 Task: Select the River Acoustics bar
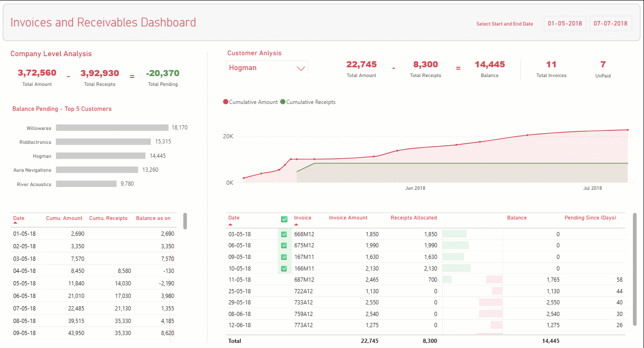pos(86,184)
